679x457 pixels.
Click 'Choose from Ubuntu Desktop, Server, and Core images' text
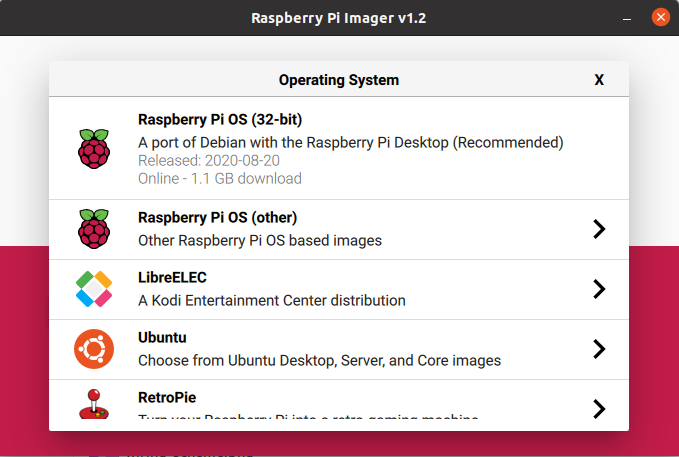[x=320, y=360]
